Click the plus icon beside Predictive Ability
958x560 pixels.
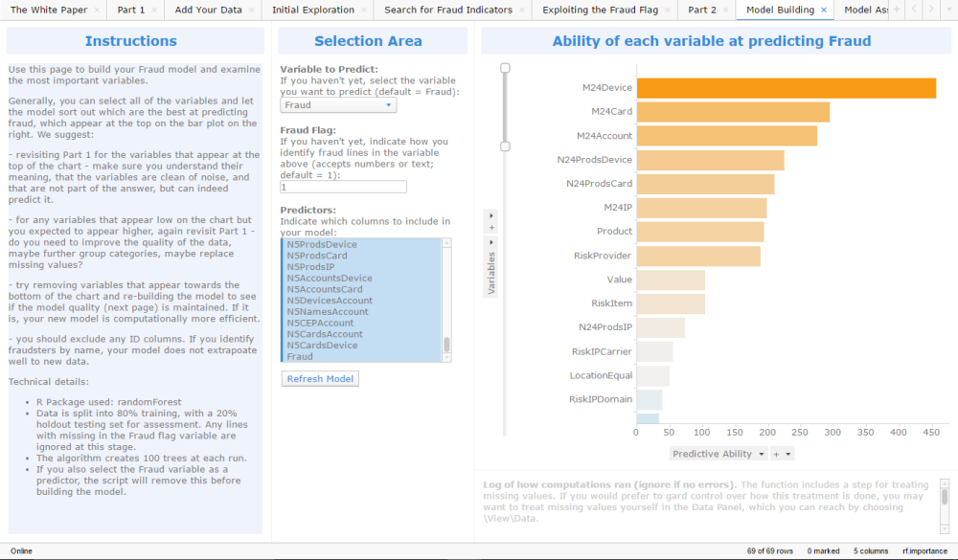pyautogui.click(x=776, y=454)
